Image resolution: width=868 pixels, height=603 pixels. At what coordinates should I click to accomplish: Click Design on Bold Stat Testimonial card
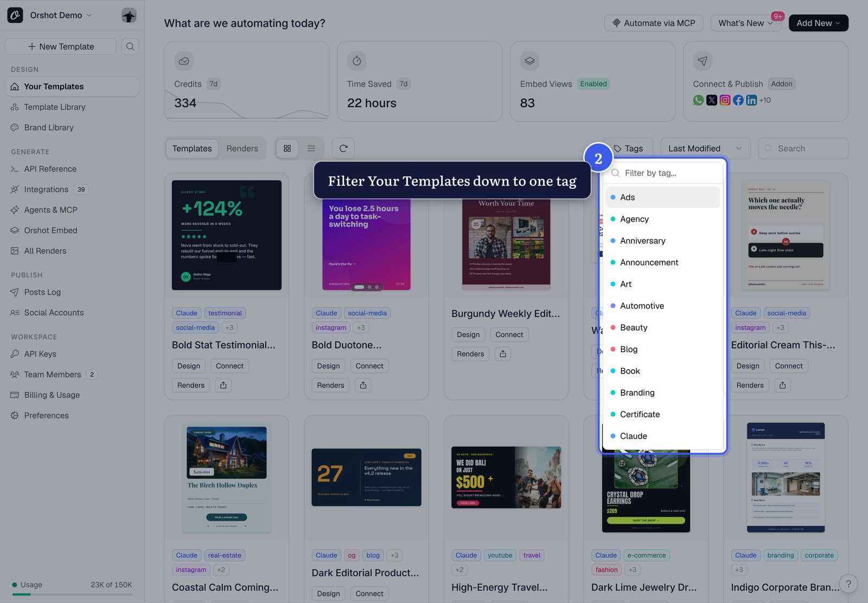pyautogui.click(x=189, y=366)
